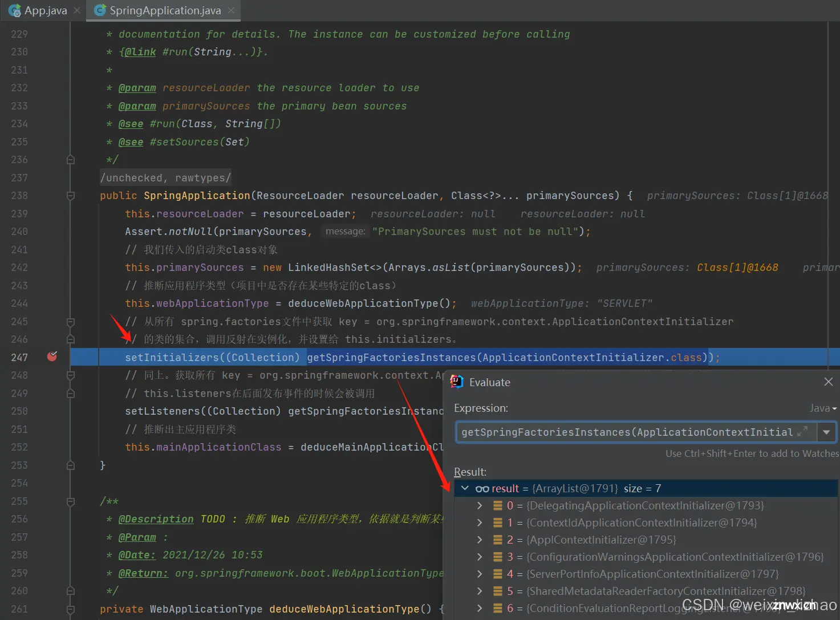Click the list-item icon of element 4
840x620 pixels.
tap(498, 574)
